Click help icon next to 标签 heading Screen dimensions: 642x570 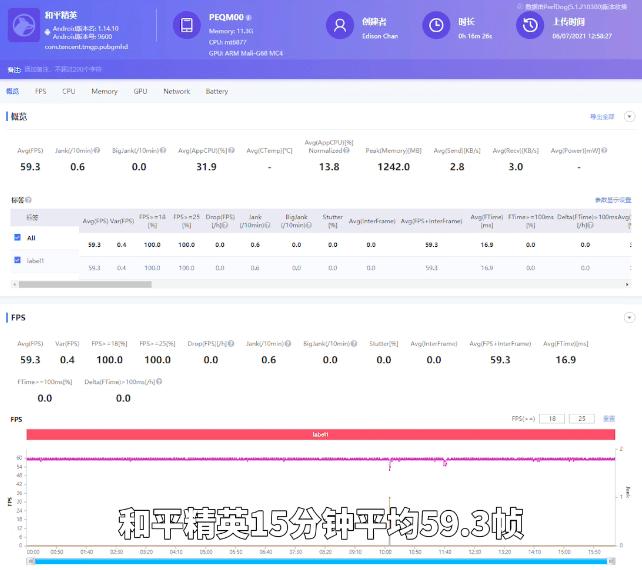[28, 200]
